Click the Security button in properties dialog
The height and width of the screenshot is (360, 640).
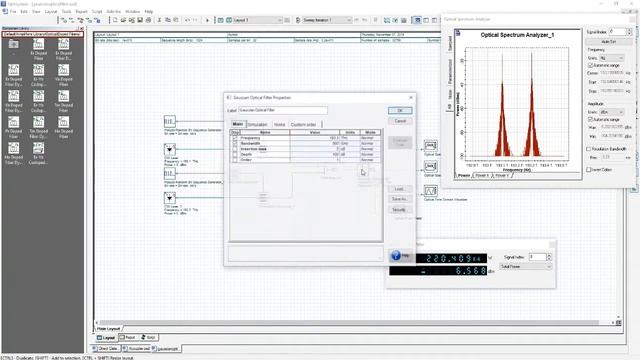(399, 210)
